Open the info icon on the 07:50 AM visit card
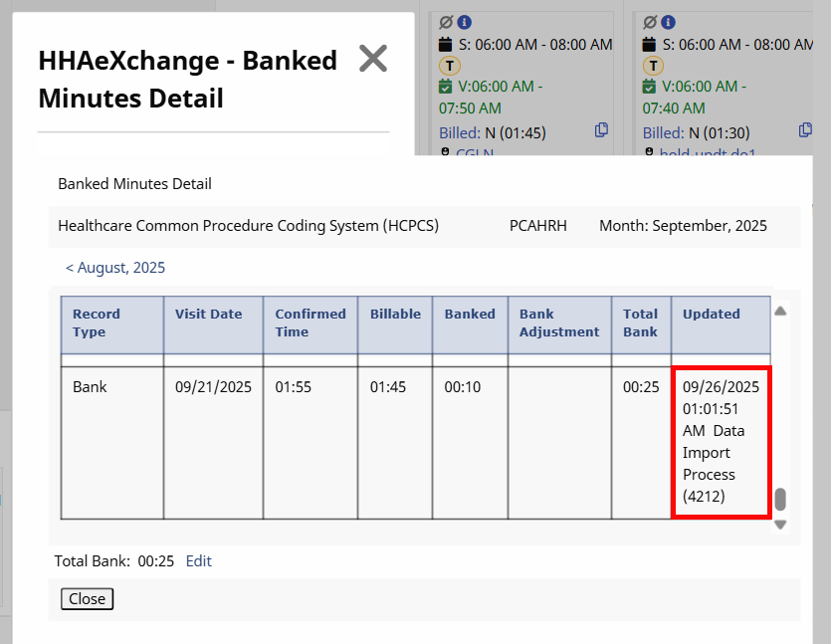This screenshot has width=831, height=644. pyautogui.click(x=464, y=22)
